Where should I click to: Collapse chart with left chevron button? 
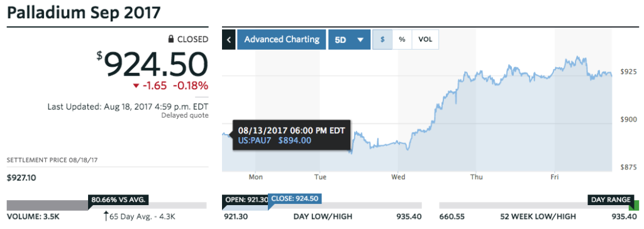click(x=229, y=40)
